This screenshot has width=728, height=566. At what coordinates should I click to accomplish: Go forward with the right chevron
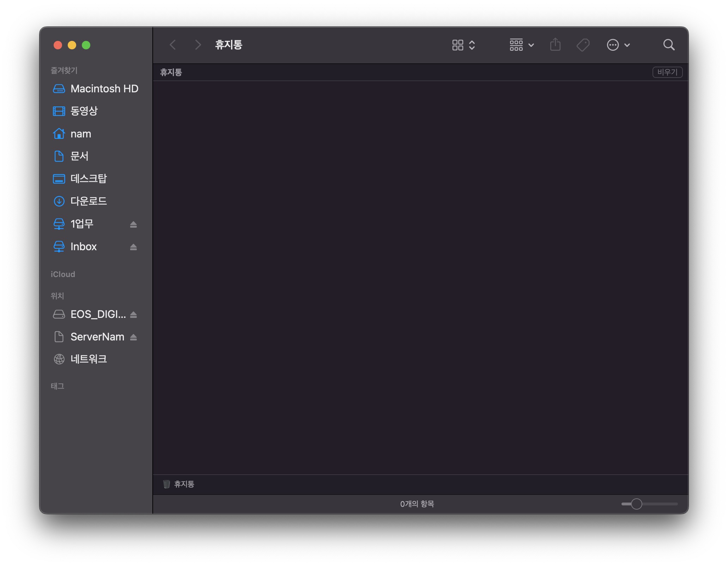click(198, 45)
